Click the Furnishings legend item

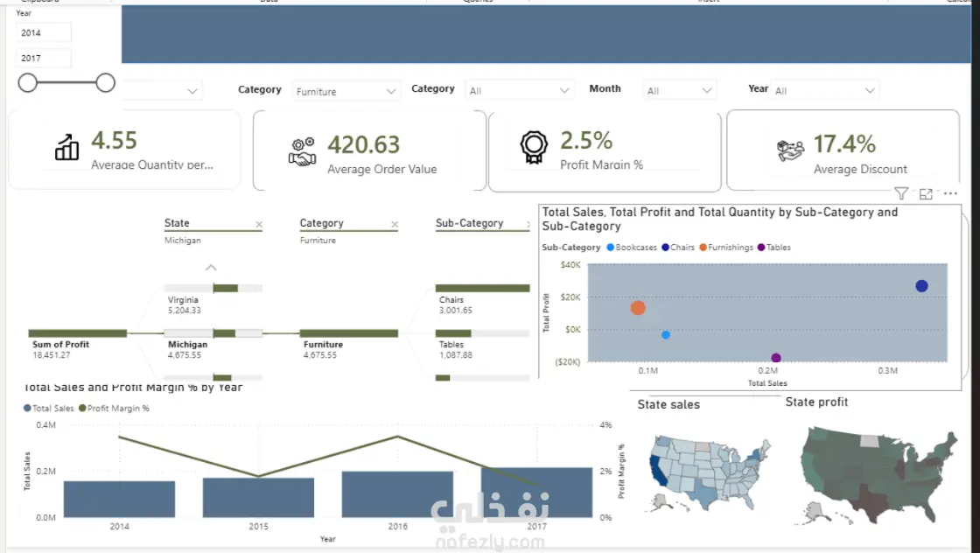pos(726,248)
